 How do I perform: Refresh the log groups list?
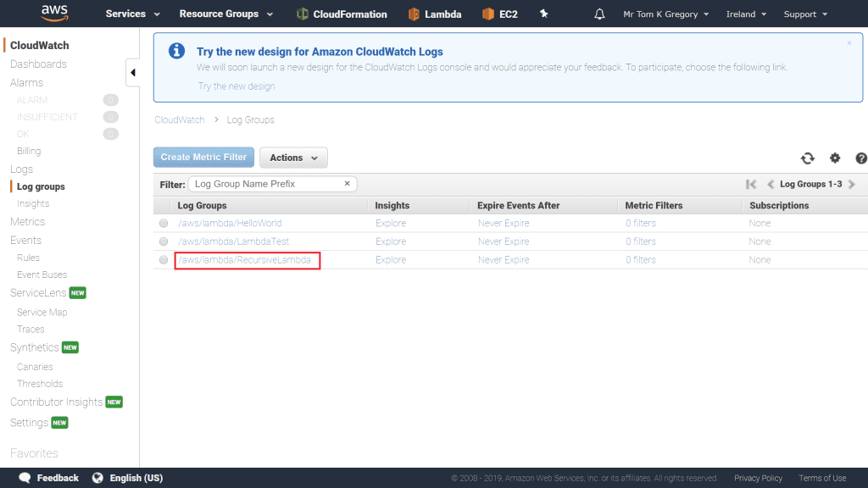tap(807, 158)
